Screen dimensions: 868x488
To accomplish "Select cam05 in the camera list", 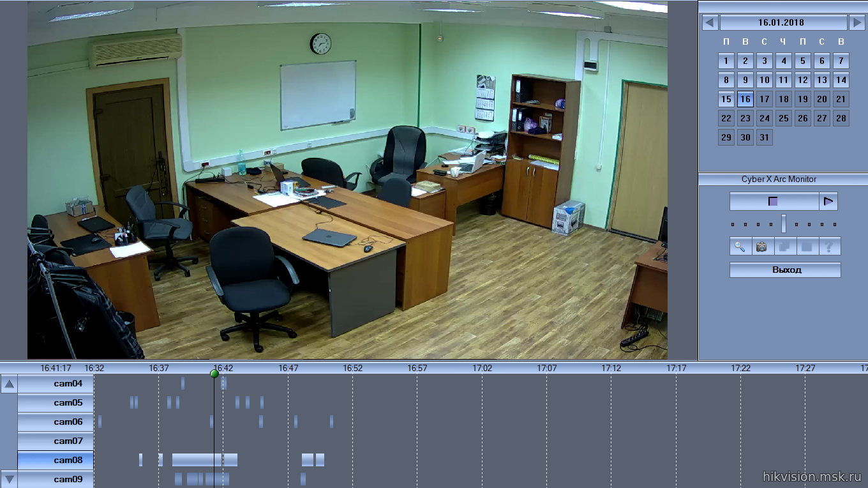I will [x=56, y=403].
